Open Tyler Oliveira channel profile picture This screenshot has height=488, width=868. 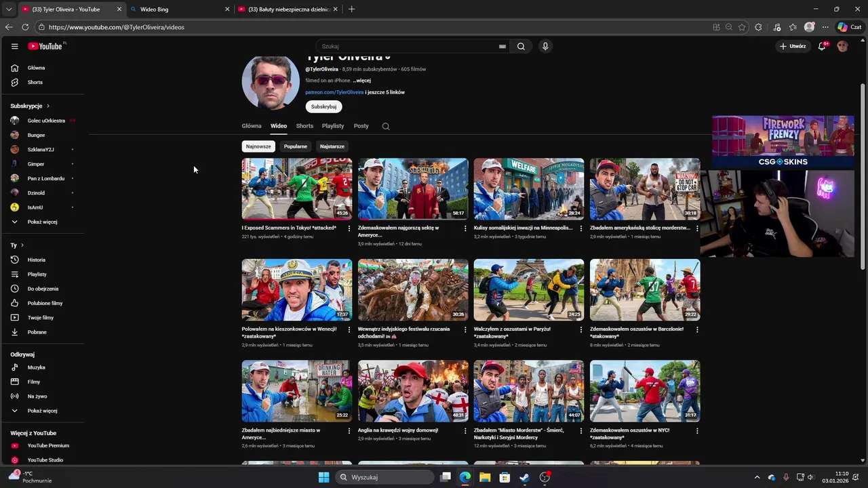point(271,83)
